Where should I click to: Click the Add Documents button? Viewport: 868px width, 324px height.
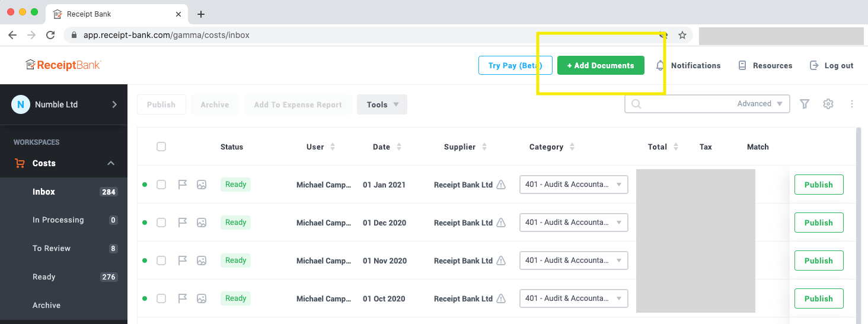(x=601, y=65)
